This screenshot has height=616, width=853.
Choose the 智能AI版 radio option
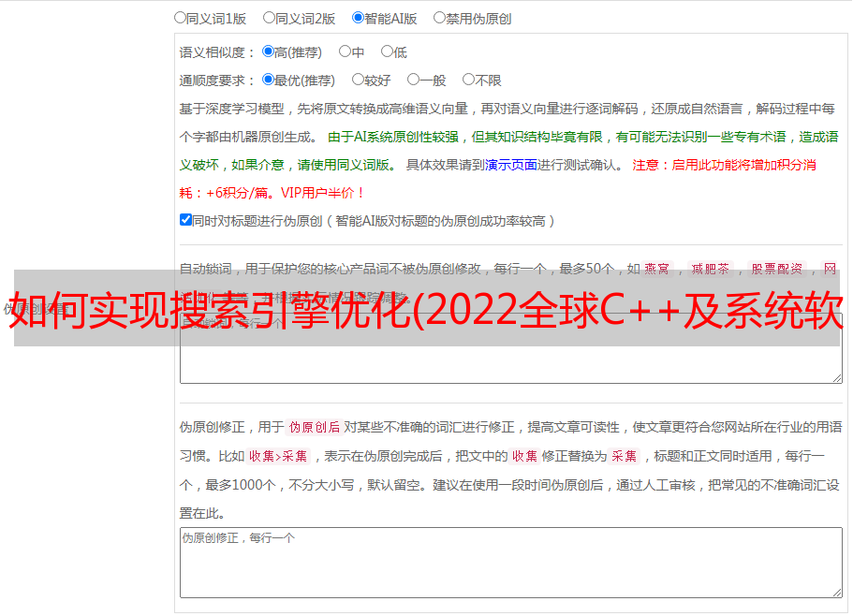coord(358,18)
